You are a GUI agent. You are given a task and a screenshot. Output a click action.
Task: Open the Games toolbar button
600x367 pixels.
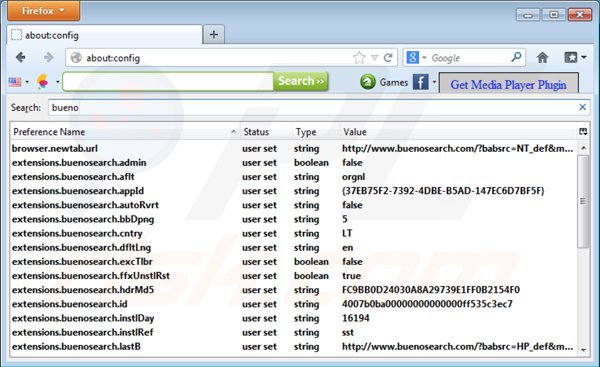click(x=384, y=82)
